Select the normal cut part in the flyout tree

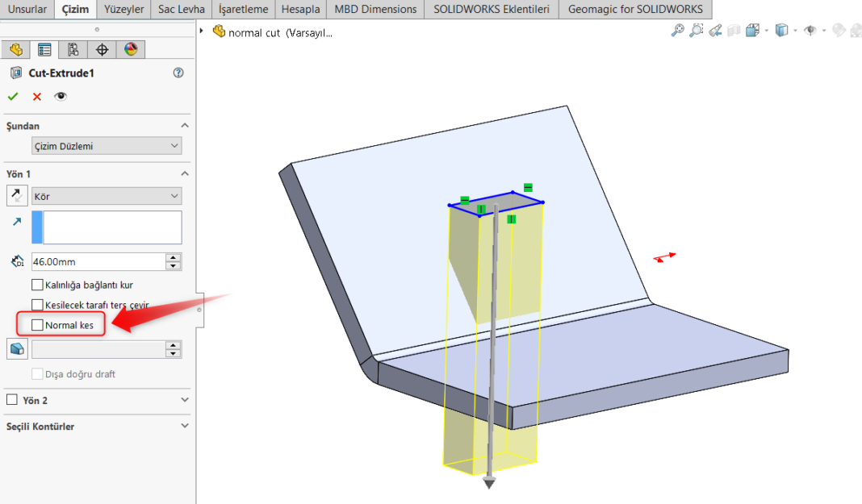274,32
